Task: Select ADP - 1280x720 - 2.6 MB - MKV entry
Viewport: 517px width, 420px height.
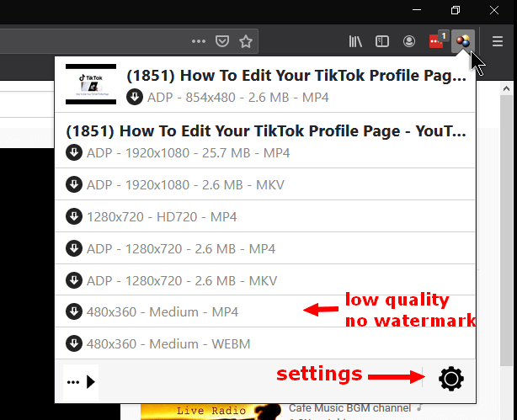Action: [265, 280]
